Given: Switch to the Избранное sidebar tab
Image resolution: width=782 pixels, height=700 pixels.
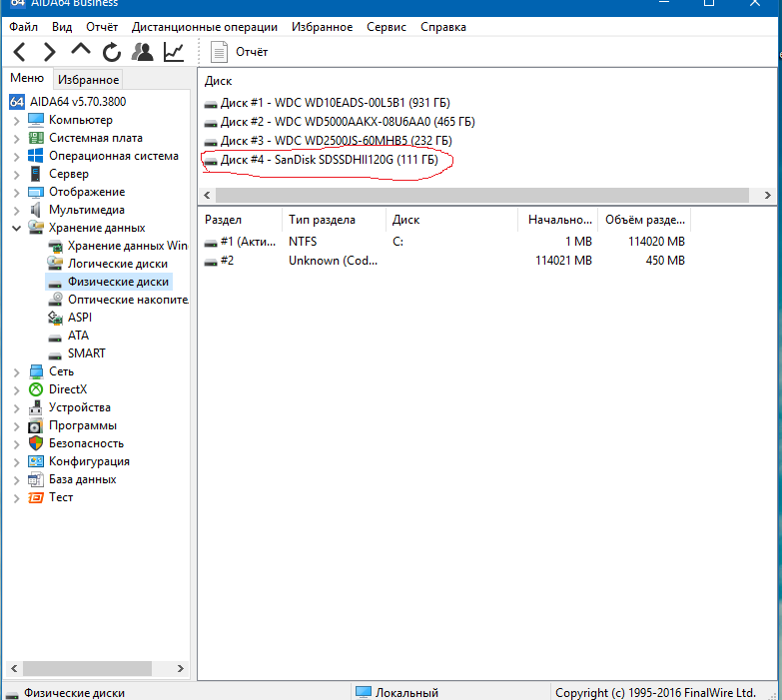Looking at the screenshot, I should coord(88,80).
